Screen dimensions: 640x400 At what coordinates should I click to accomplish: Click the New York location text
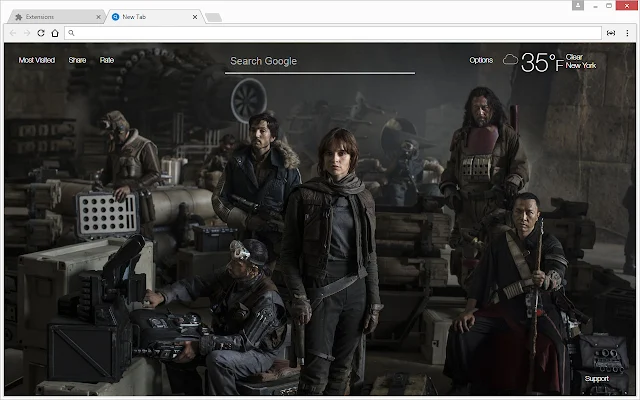click(x=581, y=65)
